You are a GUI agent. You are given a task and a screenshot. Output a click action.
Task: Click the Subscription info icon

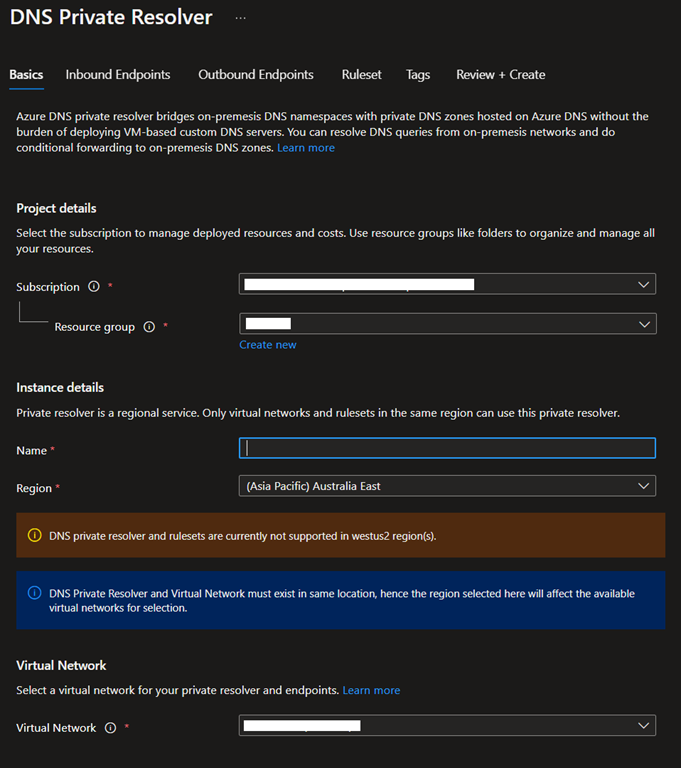point(94,287)
